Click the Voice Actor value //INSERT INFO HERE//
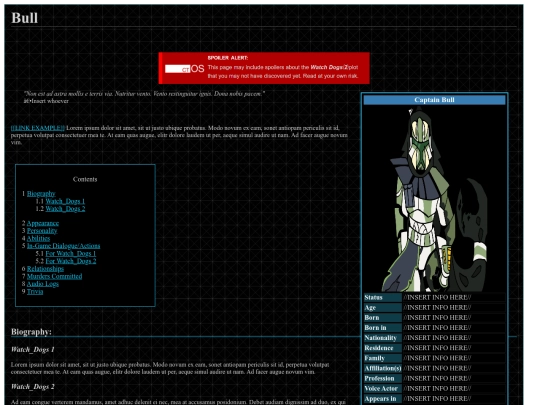 click(x=437, y=388)
